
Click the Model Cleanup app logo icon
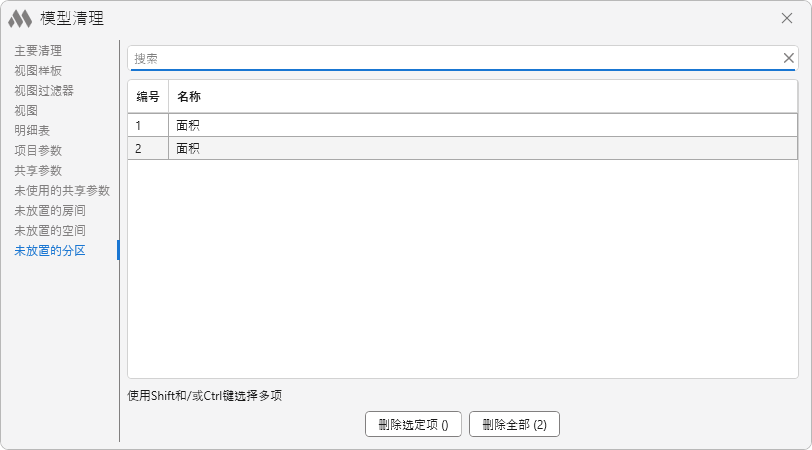[20, 18]
